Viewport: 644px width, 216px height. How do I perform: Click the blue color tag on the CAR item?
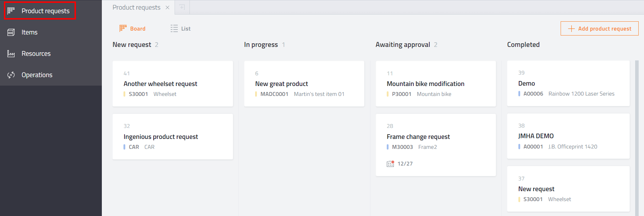[125, 147]
